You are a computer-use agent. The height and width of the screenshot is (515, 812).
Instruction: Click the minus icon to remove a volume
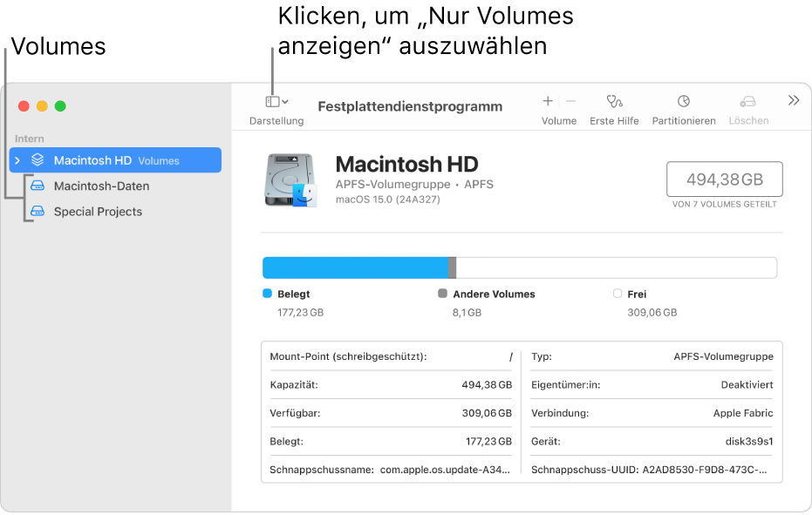[x=570, y=101]
